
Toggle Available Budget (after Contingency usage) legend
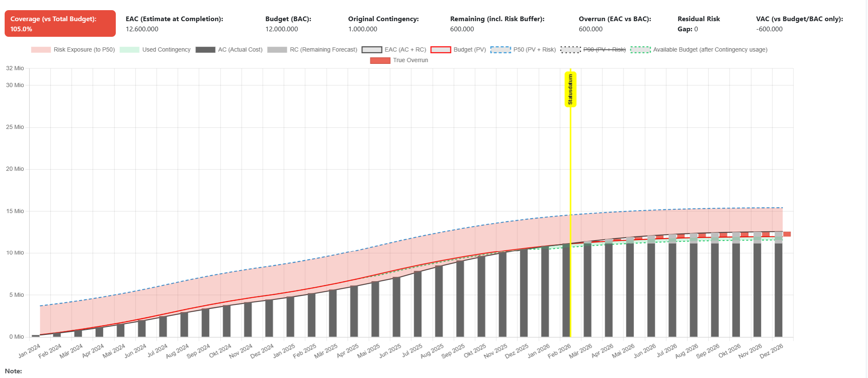[699, 50]
